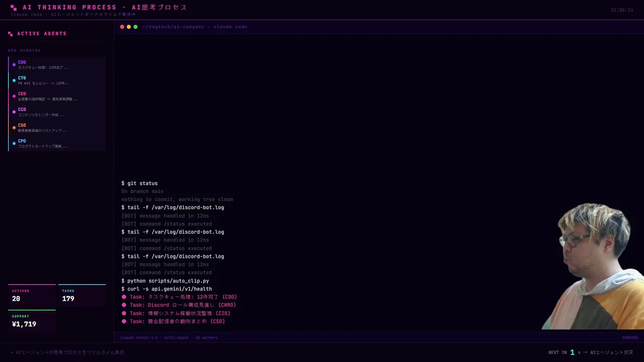Open the CPO プロダクトロードマップ row
The width and height of the screenshot is (644, 362).
point(57,143)
